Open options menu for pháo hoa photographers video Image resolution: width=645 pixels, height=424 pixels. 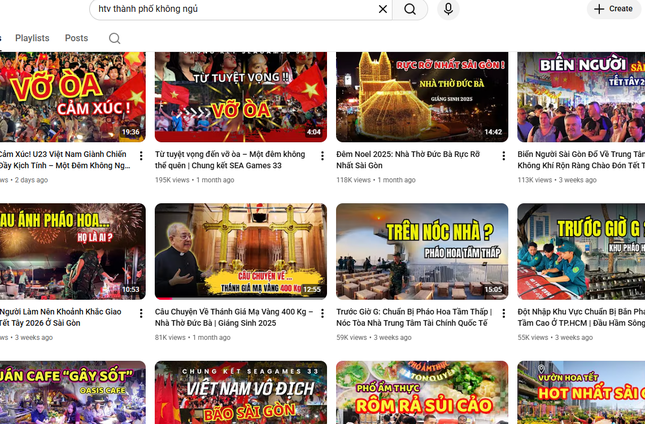141,312
